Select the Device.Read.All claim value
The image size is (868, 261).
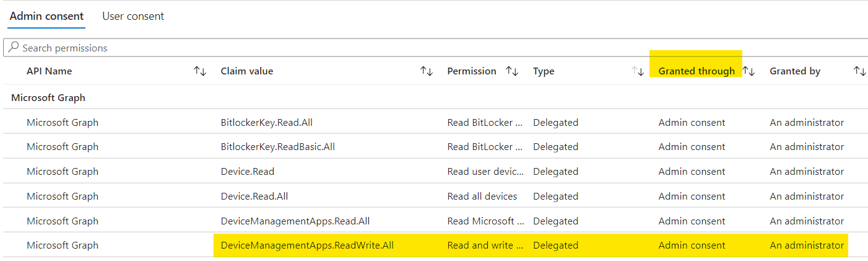click(x=254, y=197)
